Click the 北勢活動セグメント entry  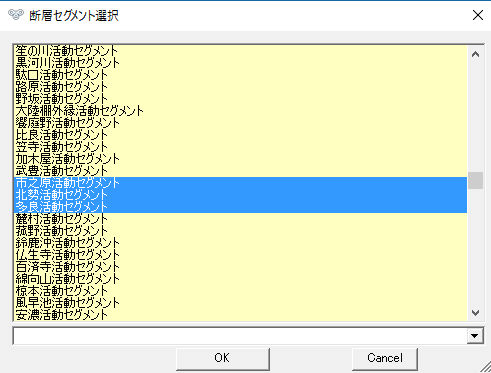[240, 195]
